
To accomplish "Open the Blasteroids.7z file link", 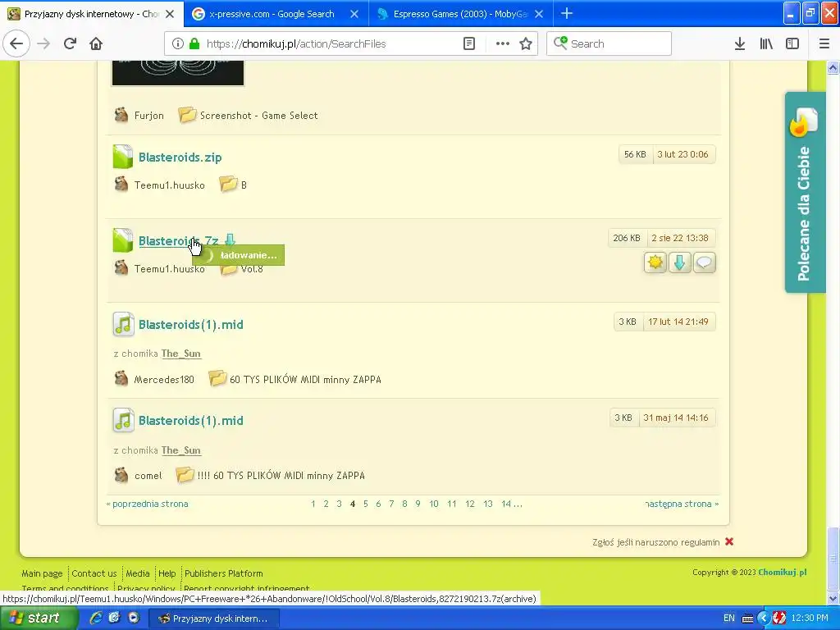I will coord(178,241).
